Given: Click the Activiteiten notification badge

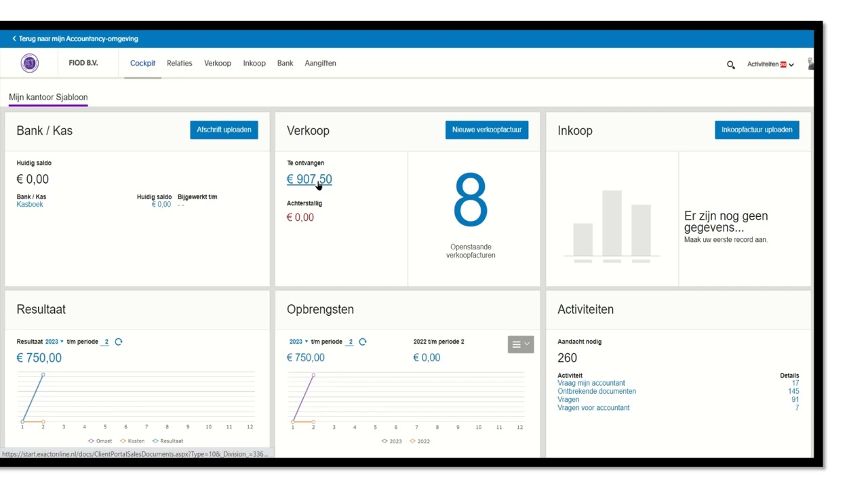Looking at the screenshot, I should click(783, 64).
